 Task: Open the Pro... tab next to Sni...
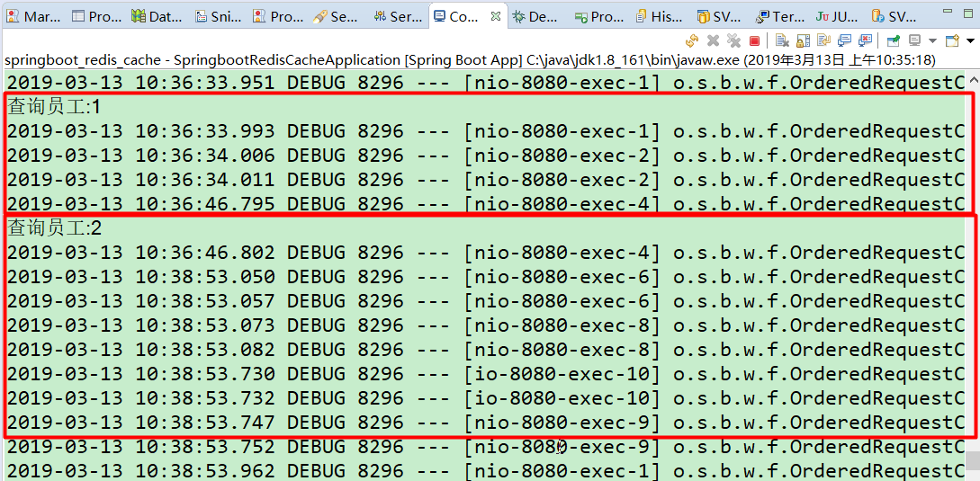coord(279,17)
